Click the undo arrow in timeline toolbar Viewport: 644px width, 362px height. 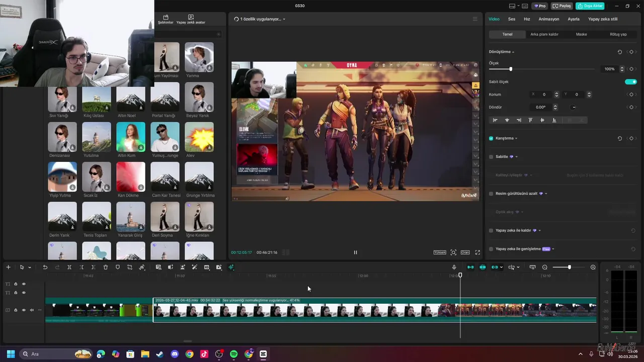(x=45, y=267)
